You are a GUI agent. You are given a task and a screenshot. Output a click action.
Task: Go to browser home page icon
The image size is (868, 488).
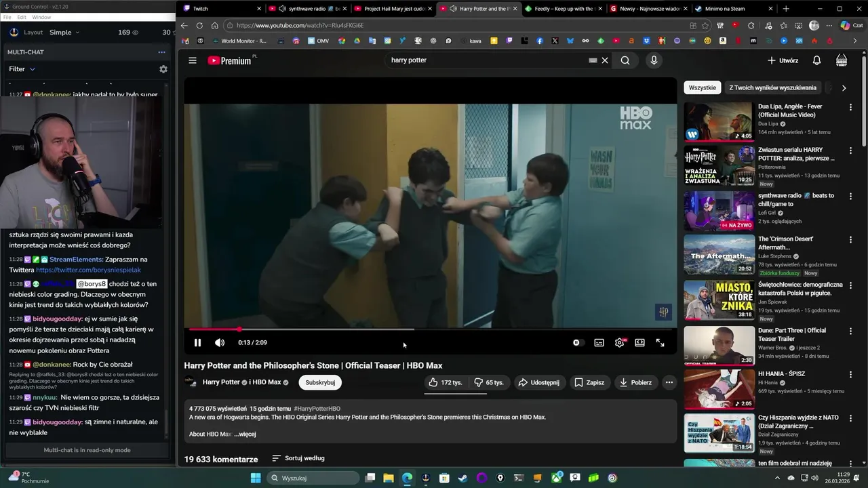(215, 25)
